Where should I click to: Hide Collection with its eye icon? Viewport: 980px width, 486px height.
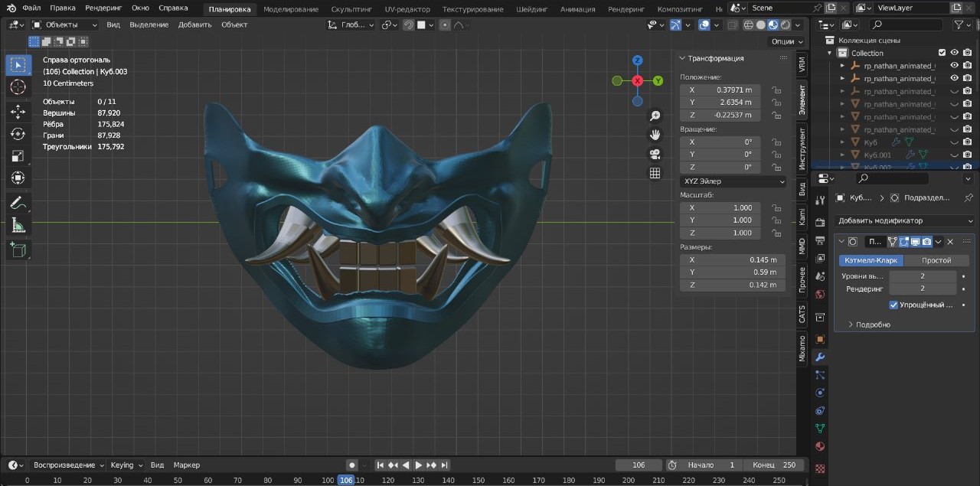[x=955, y=53]
